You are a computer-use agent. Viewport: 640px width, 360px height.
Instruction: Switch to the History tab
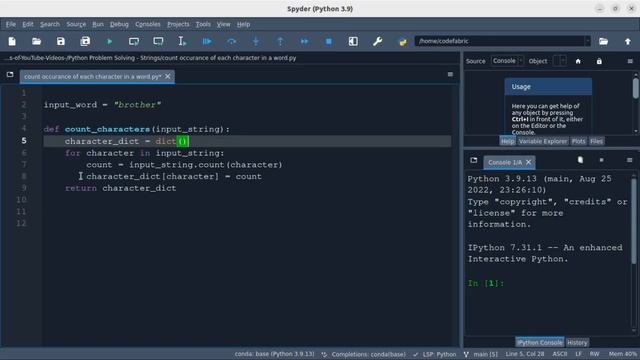pos(577,342)
